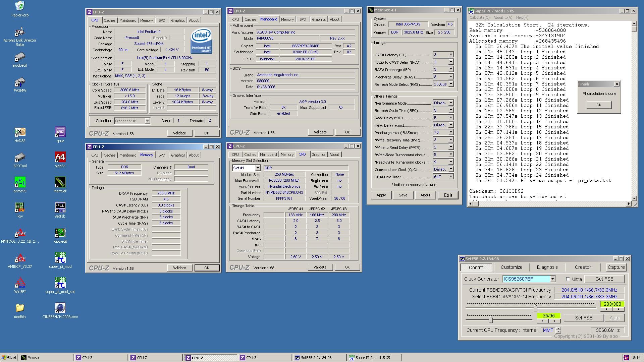Open the Command per Clock (CpC) dropdown
Viewport: 644px width, 362px height.
coord(451,169)
